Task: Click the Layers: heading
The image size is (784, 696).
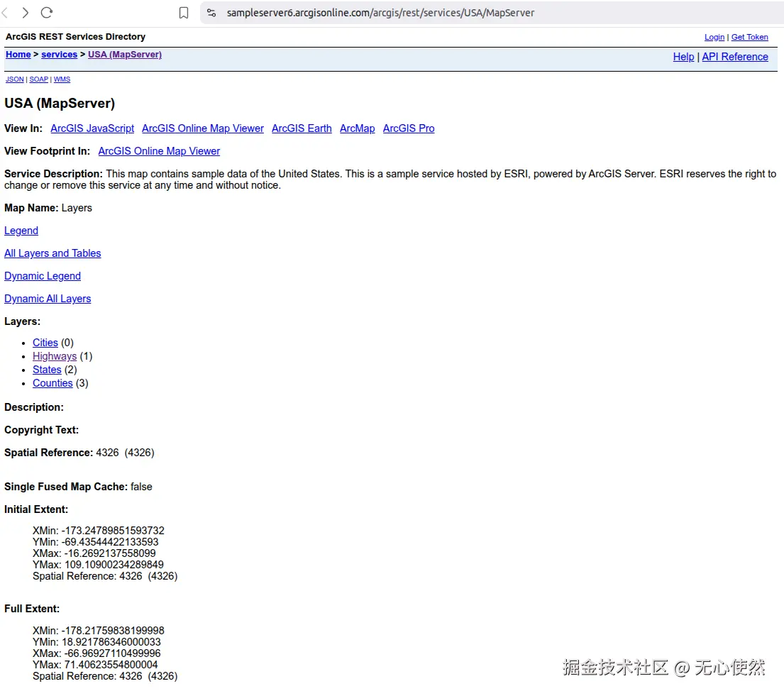Action: tap(23, 321)
